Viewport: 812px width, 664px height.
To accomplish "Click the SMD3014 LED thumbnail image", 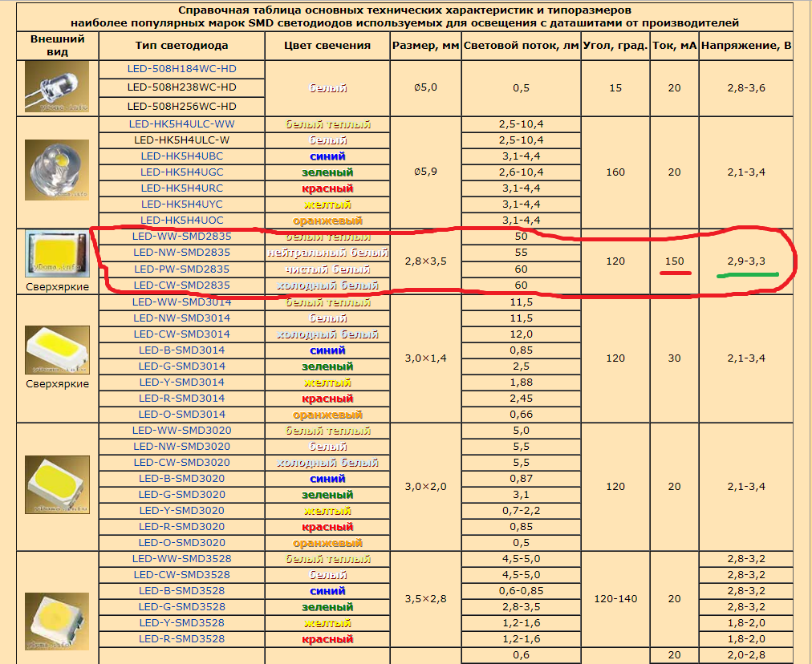I will pos(57,350).
